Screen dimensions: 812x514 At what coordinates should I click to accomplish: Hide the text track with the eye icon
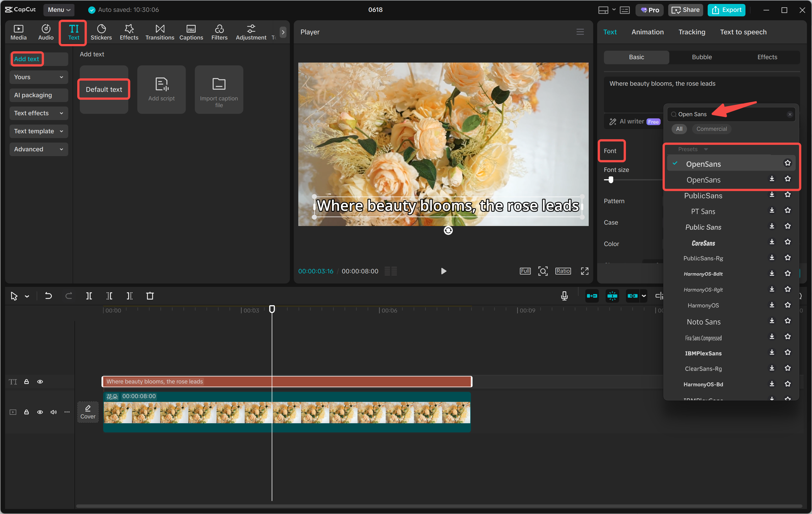click(40, 382)
